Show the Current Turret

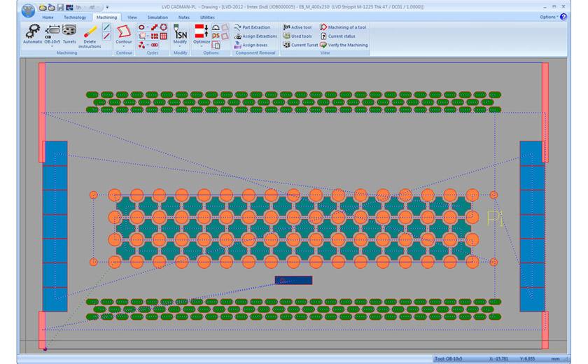[300, 45]
